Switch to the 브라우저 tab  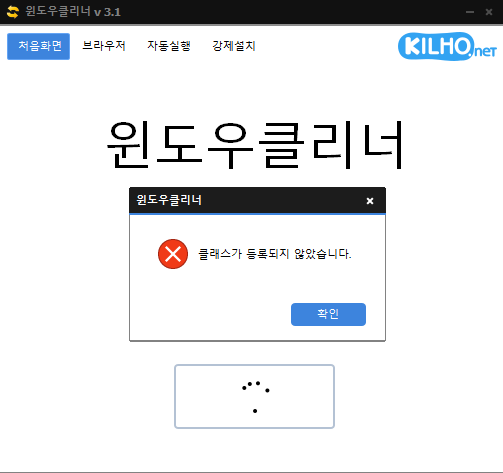[x=104, y=46]
